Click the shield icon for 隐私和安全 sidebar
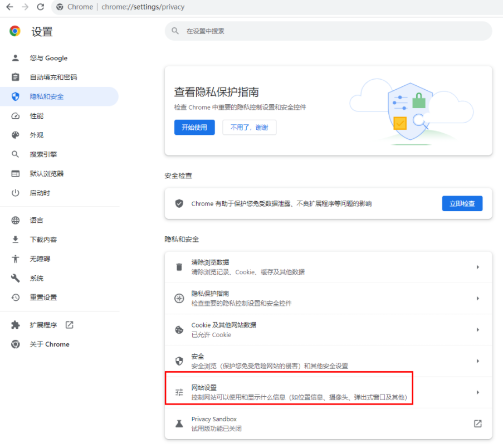 point(16,96)
